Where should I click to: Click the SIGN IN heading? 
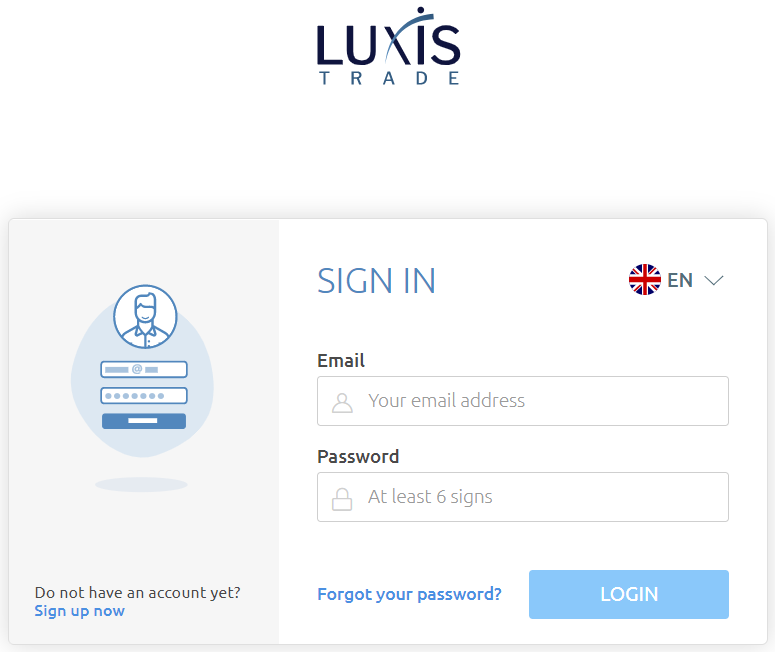point(376,281)
